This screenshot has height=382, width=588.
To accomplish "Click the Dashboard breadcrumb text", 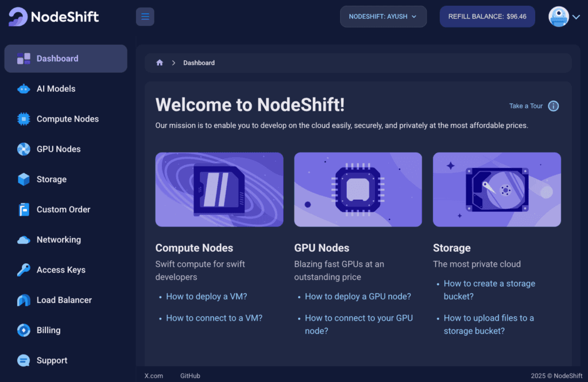I will [x=199, y=63].
